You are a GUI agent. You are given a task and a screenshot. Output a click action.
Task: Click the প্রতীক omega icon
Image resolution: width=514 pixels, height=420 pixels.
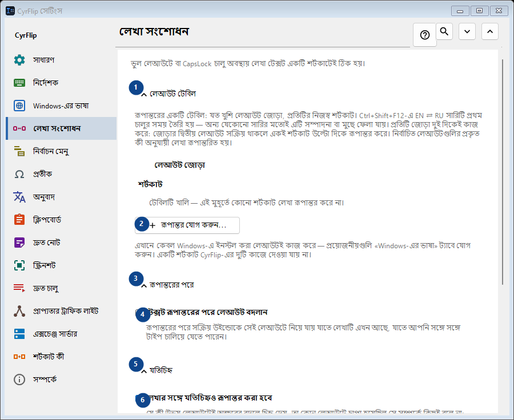point(19,174)
